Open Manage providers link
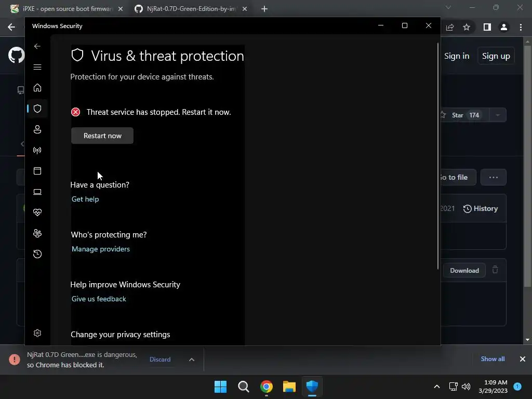The height and width of the screenshot is (399, 532). pos(100,249)
